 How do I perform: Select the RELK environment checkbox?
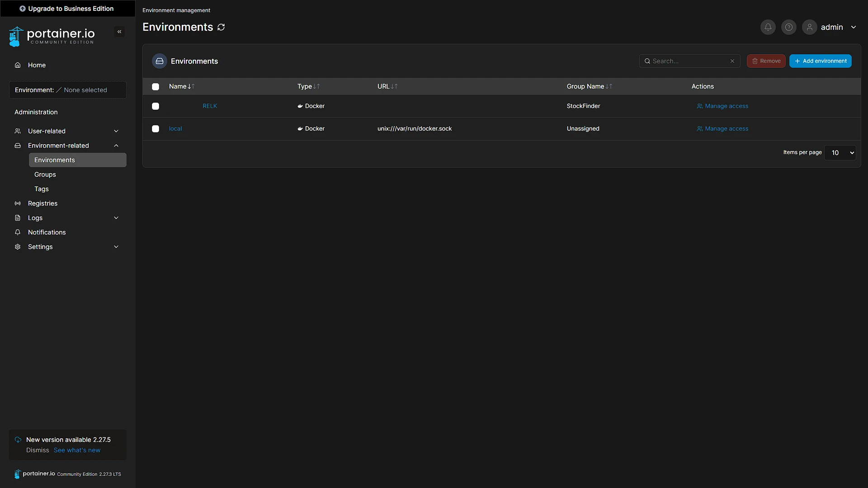[156, 106]
